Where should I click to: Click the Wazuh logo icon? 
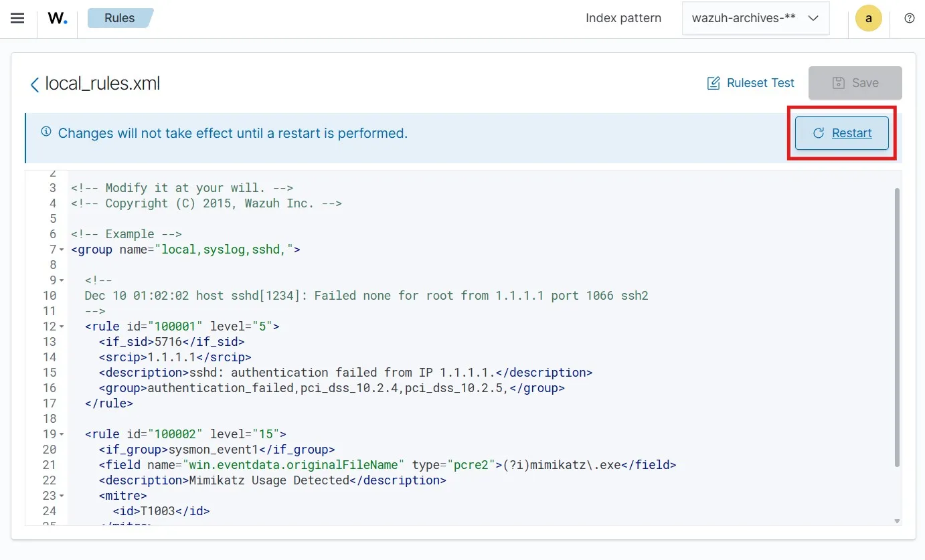tap(58, 18)
